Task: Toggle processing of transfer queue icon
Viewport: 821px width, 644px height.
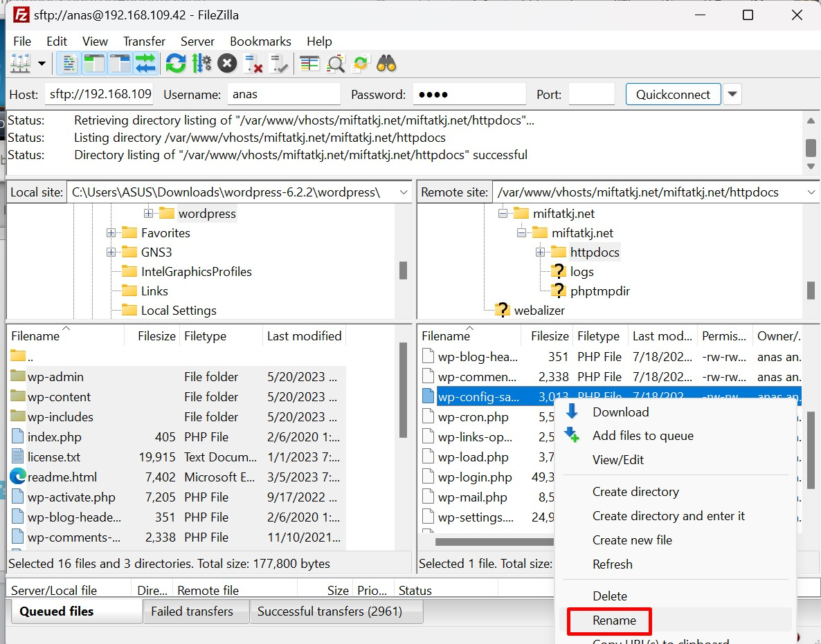Action: [201, 64]
